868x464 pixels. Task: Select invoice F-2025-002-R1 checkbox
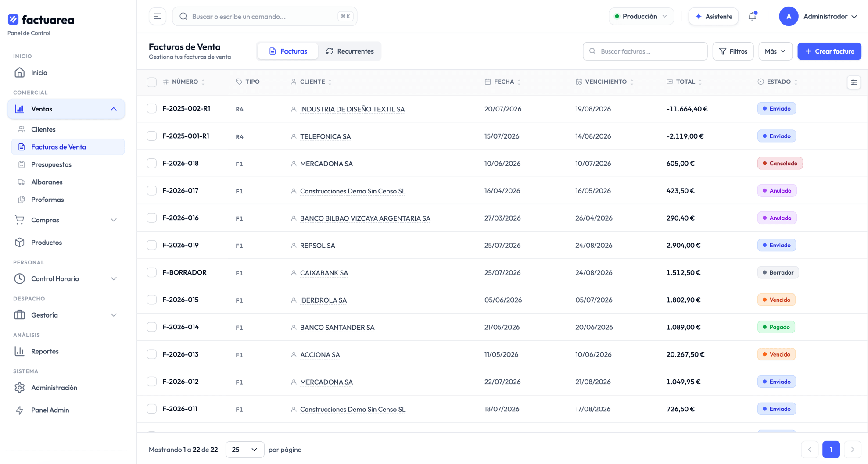point(152,108)
